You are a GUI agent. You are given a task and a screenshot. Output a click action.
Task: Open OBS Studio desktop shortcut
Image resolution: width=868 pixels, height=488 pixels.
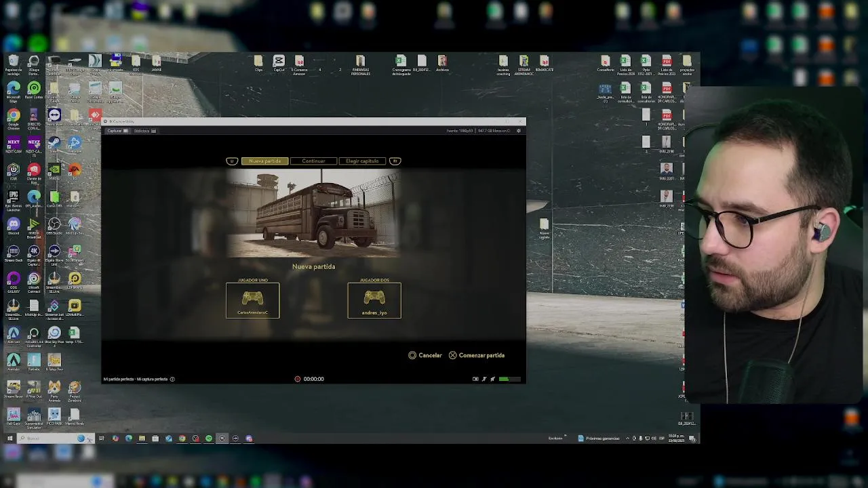pyautogui.click(x=54, y=227)
